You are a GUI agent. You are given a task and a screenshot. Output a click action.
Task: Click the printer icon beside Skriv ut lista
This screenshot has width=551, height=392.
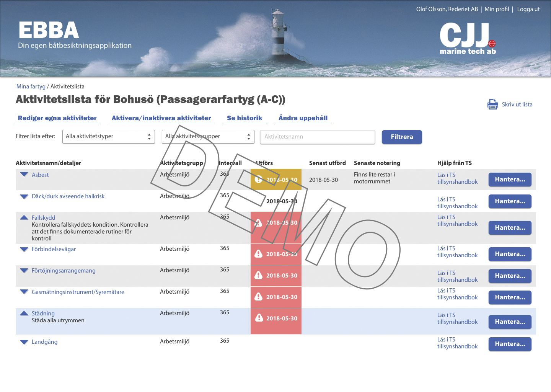tap(492, 104)
